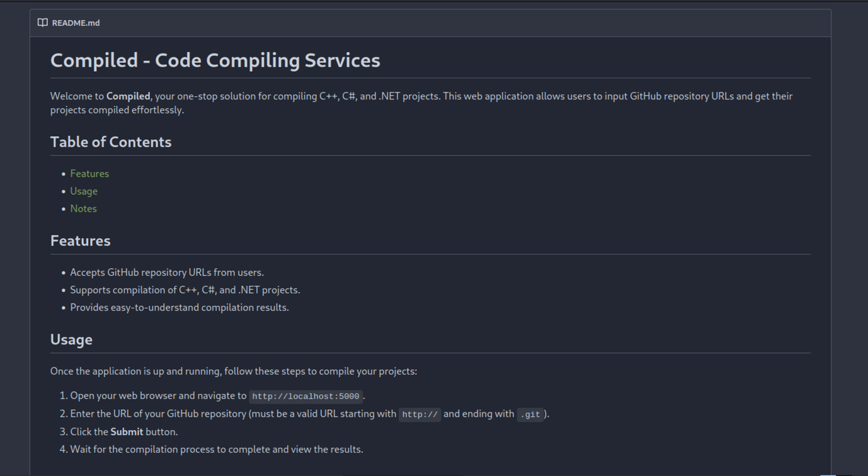Click the bold "Compiled" word in the intro
Screen dimensions: 868x476
[x=128, y=96]
